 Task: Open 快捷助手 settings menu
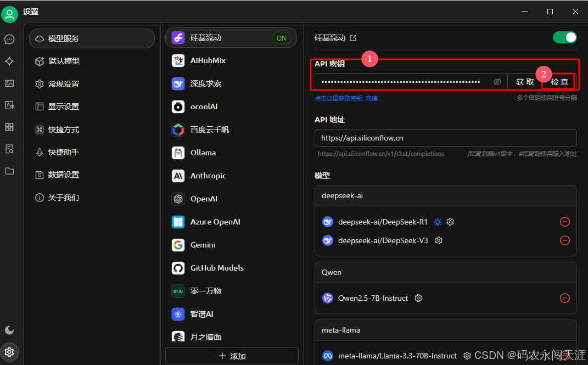click(x=92, y=152)
